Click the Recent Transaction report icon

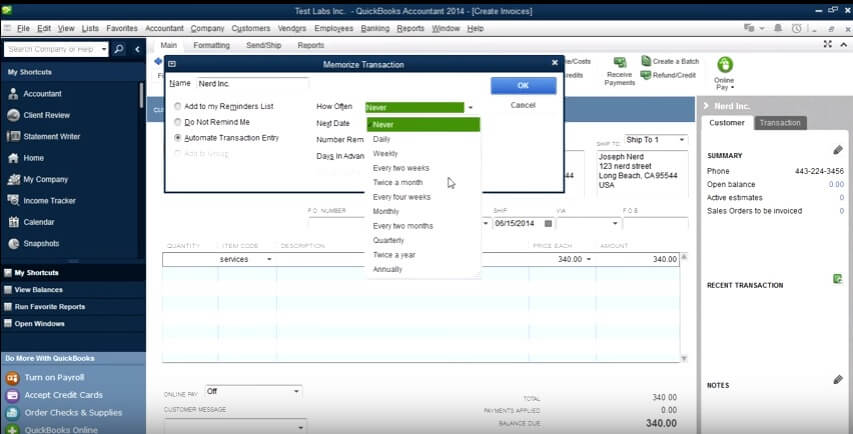pos(838,279)
